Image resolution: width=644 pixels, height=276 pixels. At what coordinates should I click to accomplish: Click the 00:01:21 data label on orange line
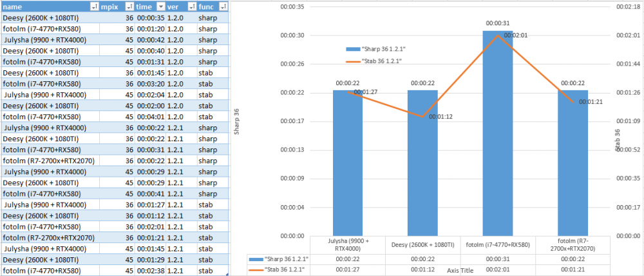591,102
